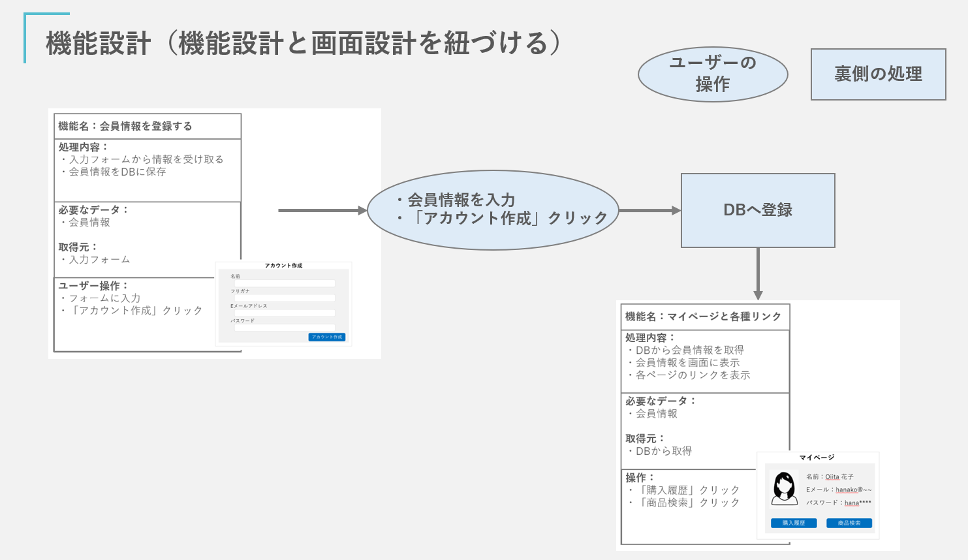Click the 名前 input field in account form

(285, 283)
